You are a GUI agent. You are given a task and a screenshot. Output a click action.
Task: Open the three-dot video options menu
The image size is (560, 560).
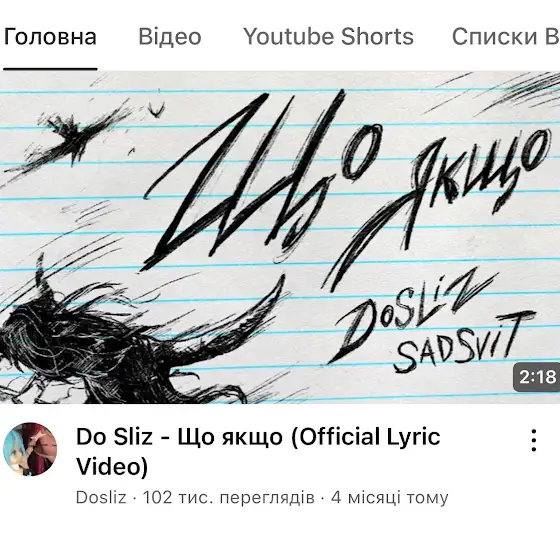click(x=534, y=440)
